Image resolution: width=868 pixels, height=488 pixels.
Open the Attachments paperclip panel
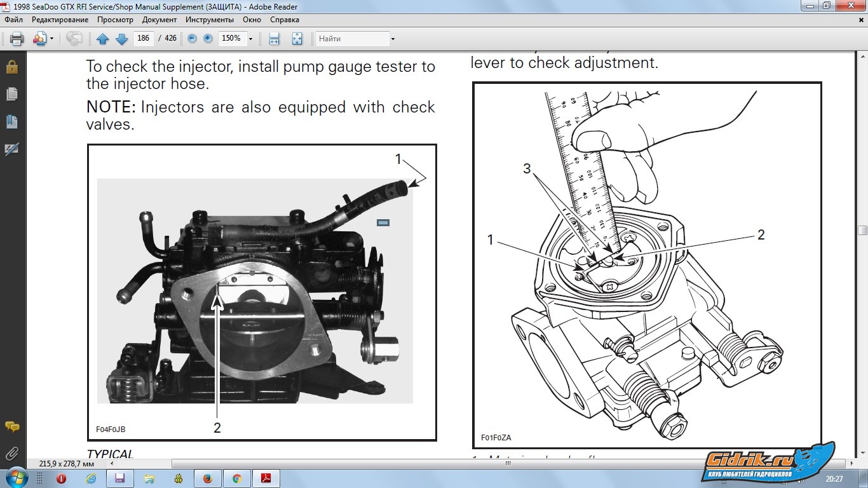click(x=11, y=454)
